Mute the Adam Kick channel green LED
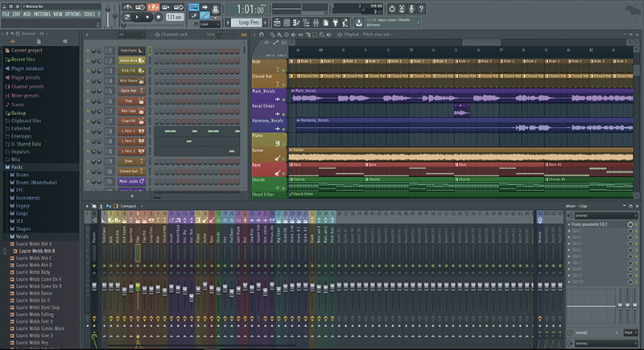Image resolution: width=644 pixels, height=350 pixels. click(88, 60)
